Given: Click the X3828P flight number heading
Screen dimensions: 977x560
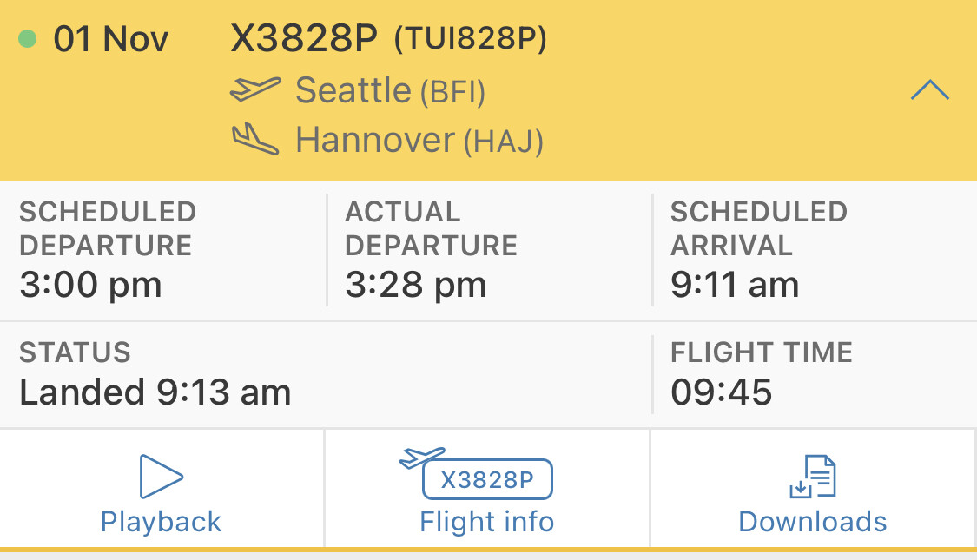Looking at the screenshot, I should pyautogui.click(x=304, y=38).
